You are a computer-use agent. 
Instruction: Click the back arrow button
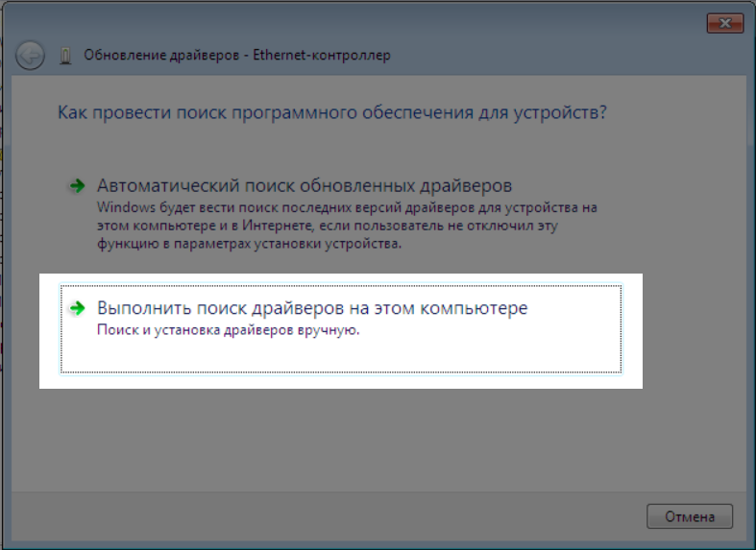click(x=30, y=56)
